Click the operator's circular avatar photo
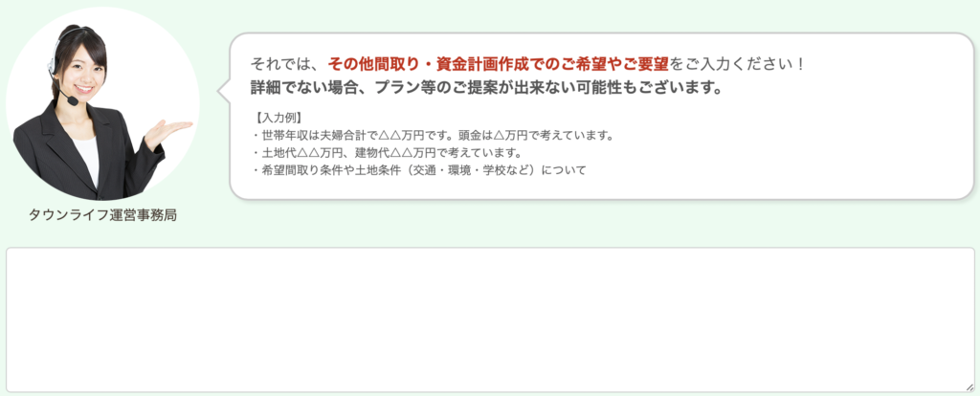Viewport: 980px width, 396px height. click(x=102, y=103)
